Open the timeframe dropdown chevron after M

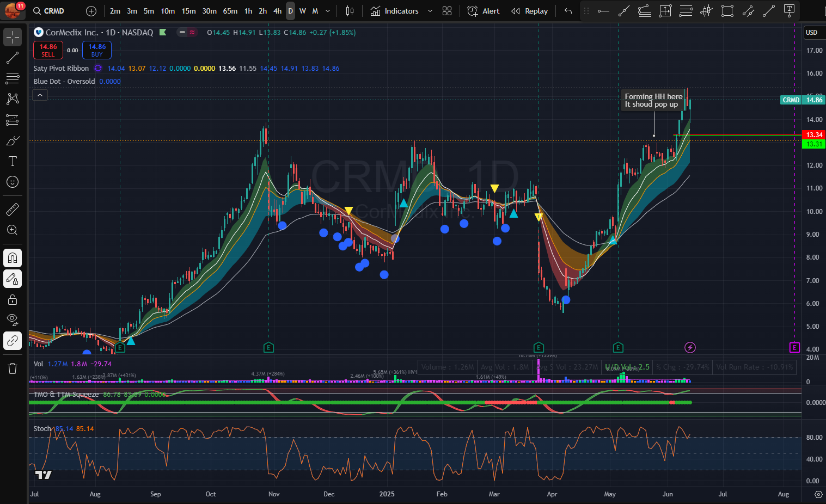click(327, 11)
